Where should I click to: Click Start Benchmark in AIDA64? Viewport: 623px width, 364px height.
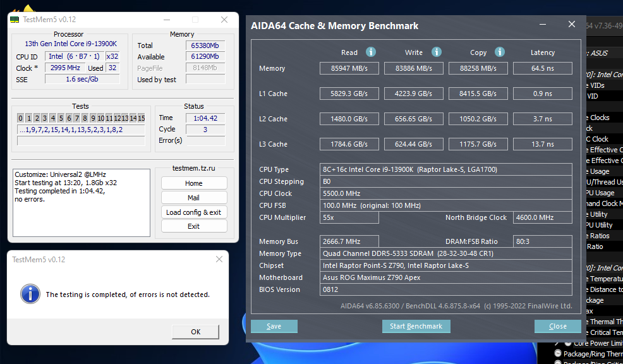416,326
